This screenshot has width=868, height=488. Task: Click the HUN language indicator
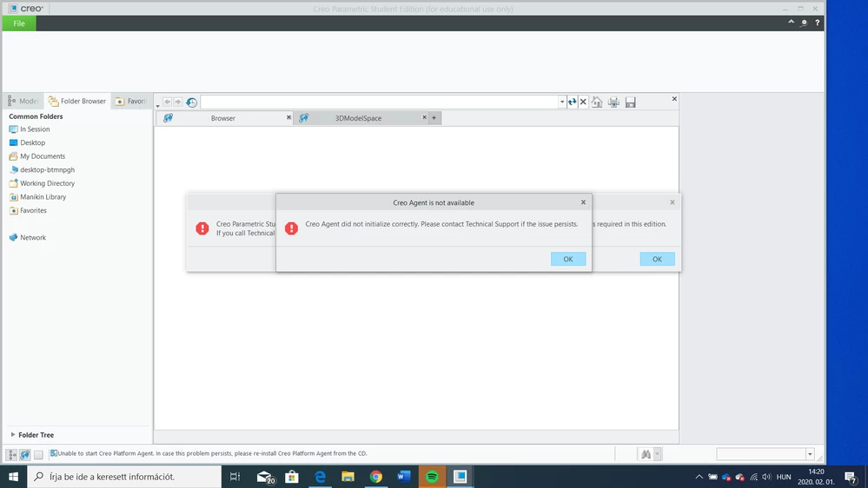coord(784,477)
